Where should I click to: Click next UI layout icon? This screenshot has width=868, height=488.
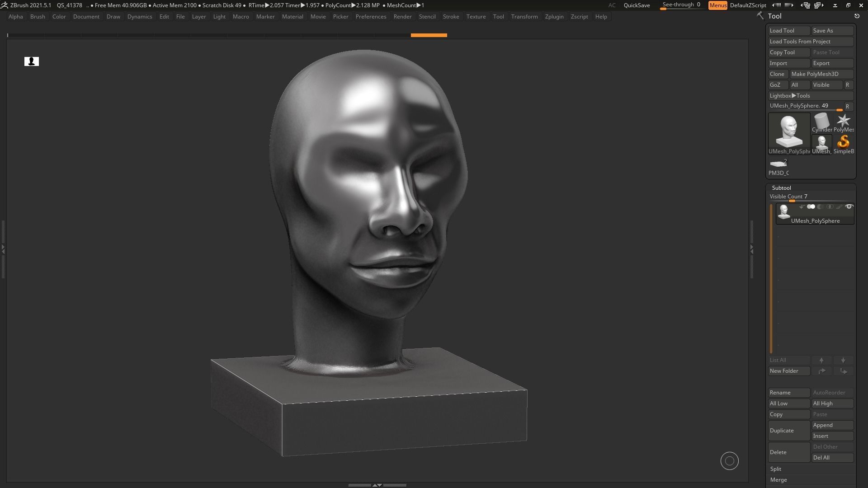click(819, 5)
